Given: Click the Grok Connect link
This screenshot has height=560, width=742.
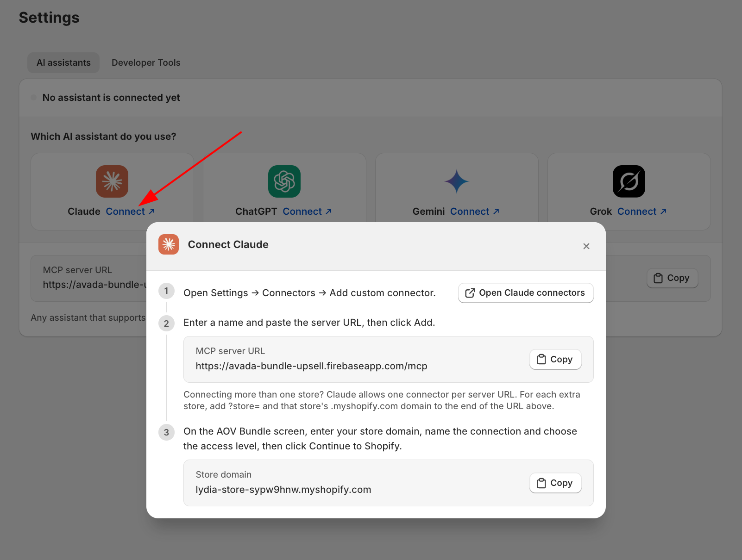Looking at the screenshot, I should (642, 212).
